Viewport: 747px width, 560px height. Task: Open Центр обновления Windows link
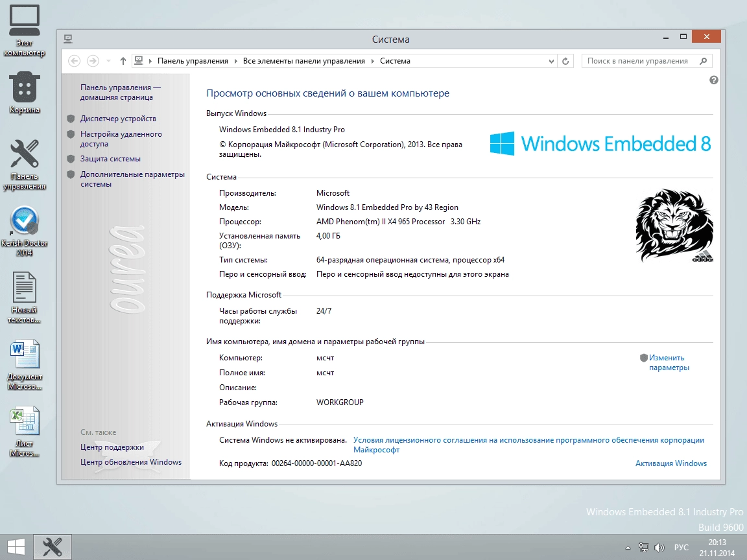[x=131, y=462]
